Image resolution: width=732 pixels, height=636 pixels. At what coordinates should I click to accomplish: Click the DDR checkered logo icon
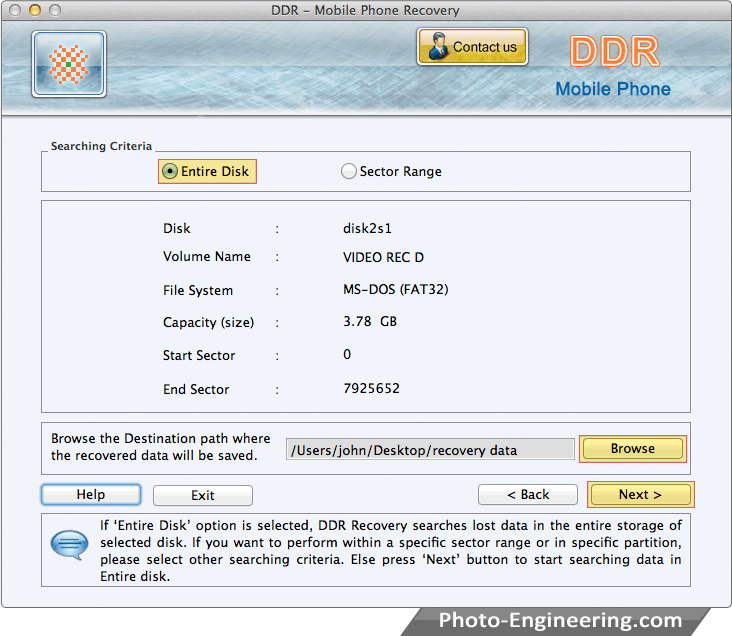point(69,64)
